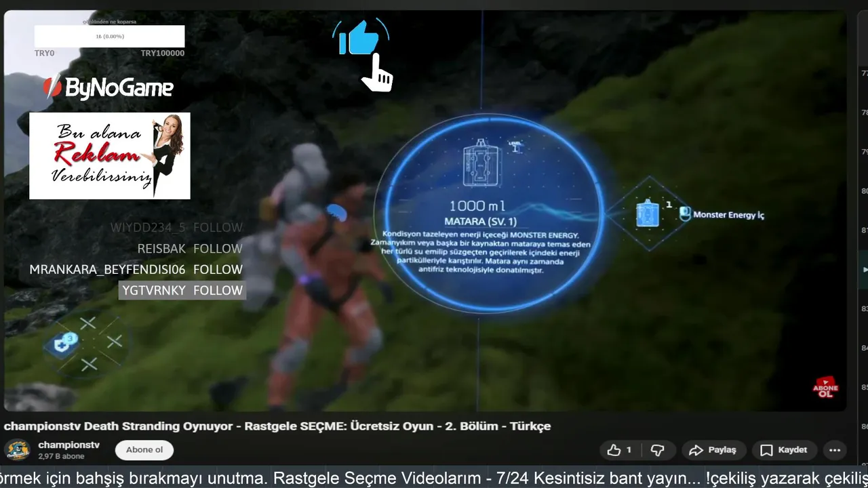Click the red ABONE OL watermark
The image size is (868, 488).
(x=825, y=387)
